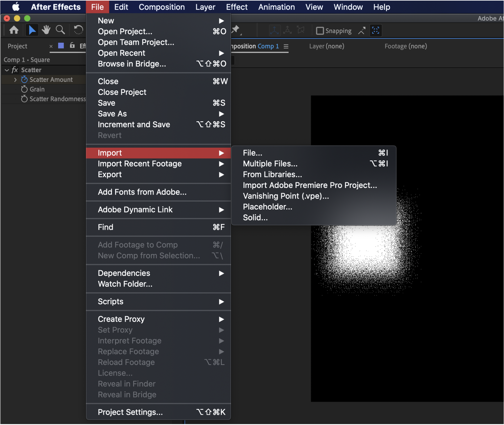Choose Vanishing Point (.vpe)... option
Viewport: 504px width, 425px height.
(314, 196)
